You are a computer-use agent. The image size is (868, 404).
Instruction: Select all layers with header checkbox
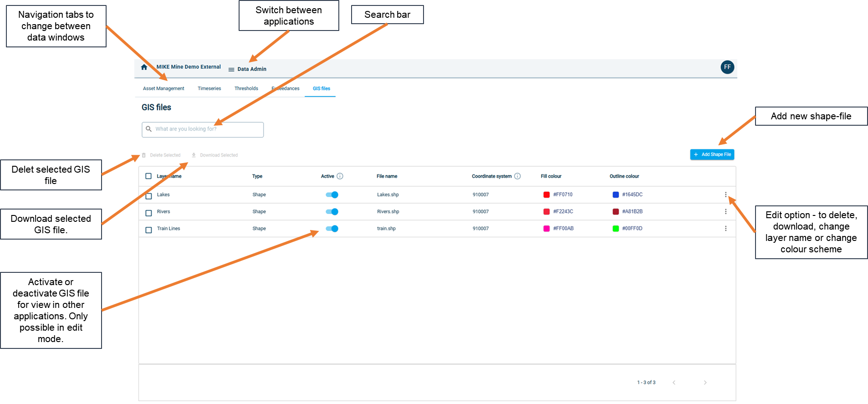point(148,176)
